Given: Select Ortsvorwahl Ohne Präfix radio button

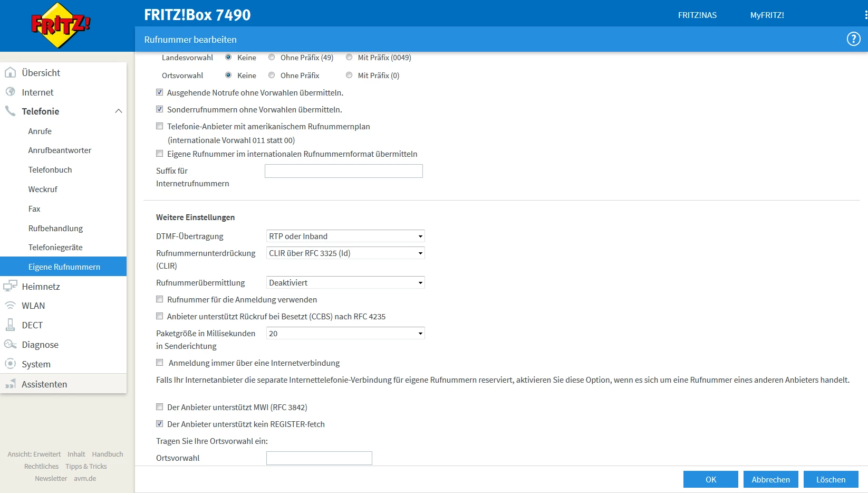Looking at the screenshot, I should click(272, 75).
